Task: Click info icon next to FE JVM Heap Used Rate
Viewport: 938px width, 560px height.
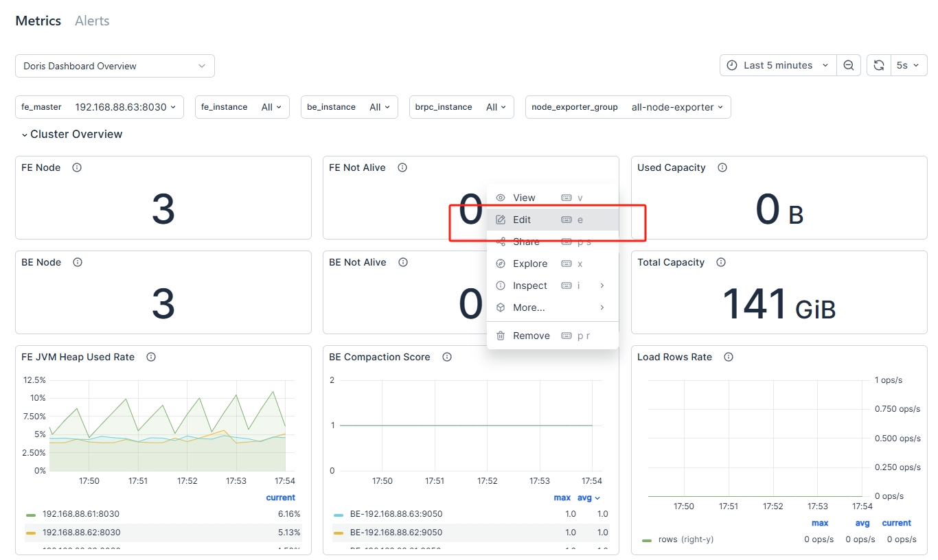Action: [x=151, y=357]
